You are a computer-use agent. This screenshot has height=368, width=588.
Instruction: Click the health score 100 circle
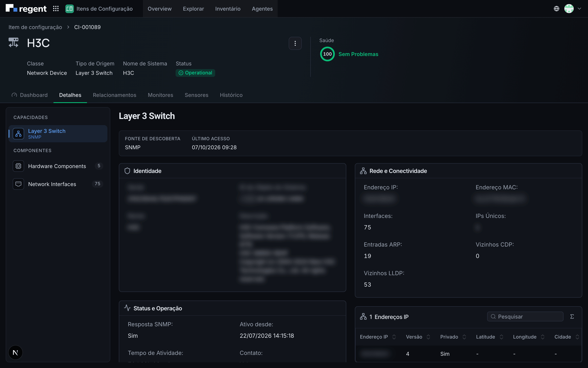(x=327, y=54)
